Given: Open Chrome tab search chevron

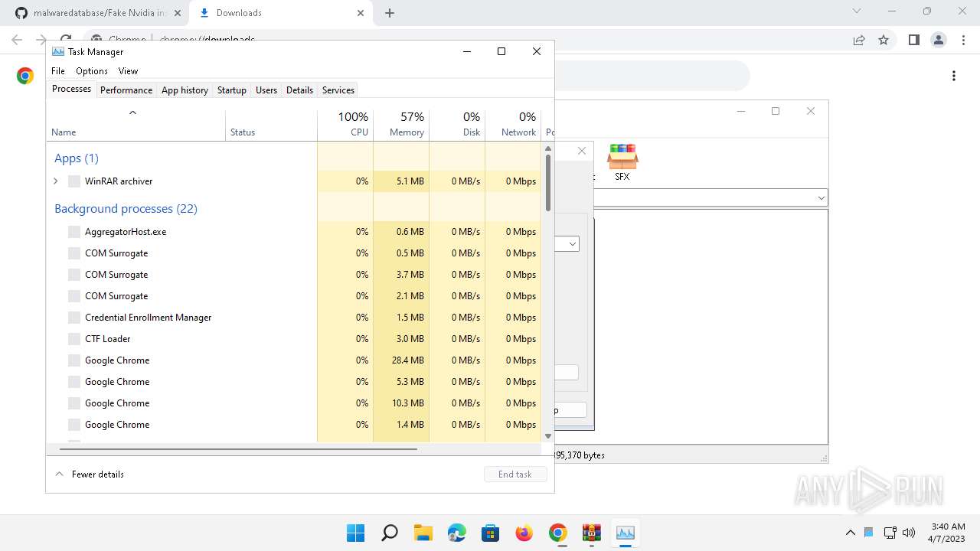Looking at the screenshot, I should [x=857, y=11].
